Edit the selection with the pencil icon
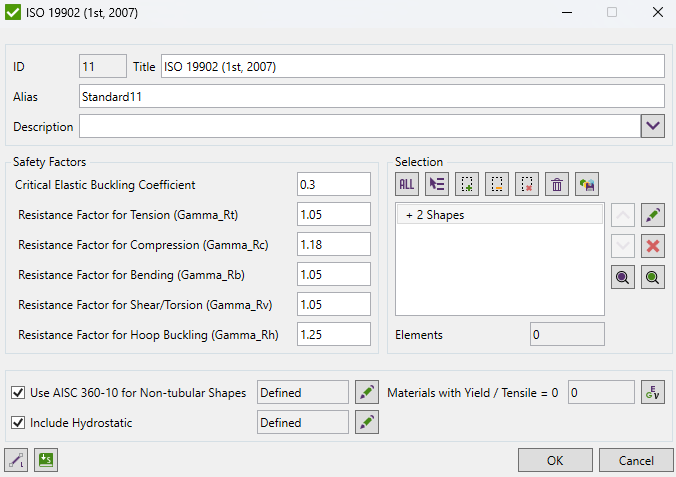 click(653, 214)
